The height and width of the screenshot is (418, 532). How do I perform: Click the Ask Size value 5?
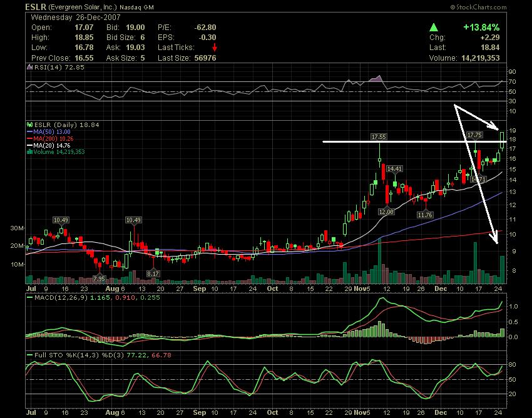click(143, 58)
